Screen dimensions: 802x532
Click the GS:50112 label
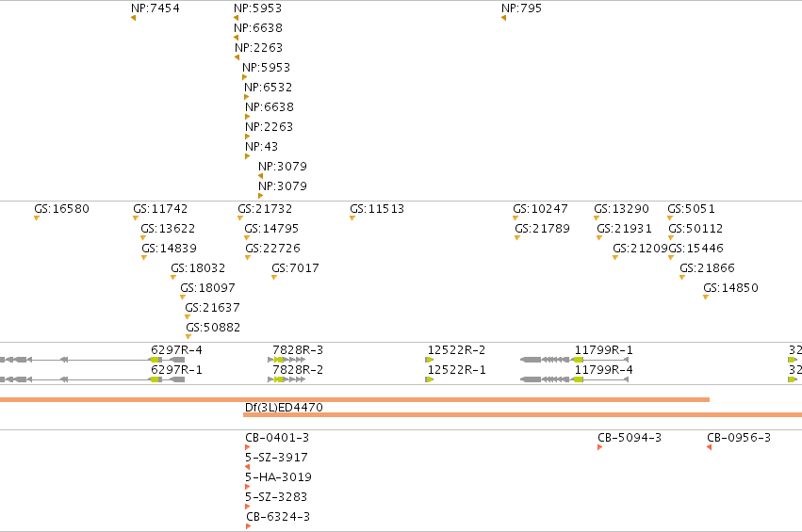[x=696, y=229]
